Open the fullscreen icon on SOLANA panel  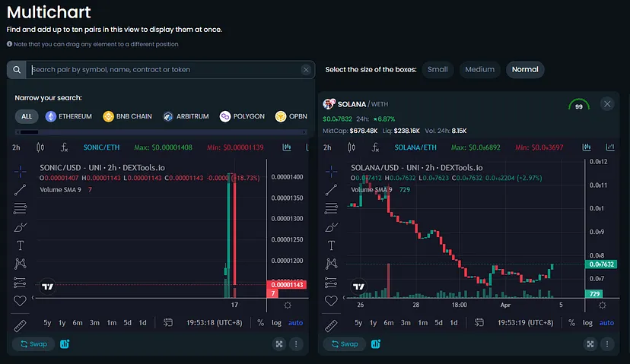tap(589, 344)
